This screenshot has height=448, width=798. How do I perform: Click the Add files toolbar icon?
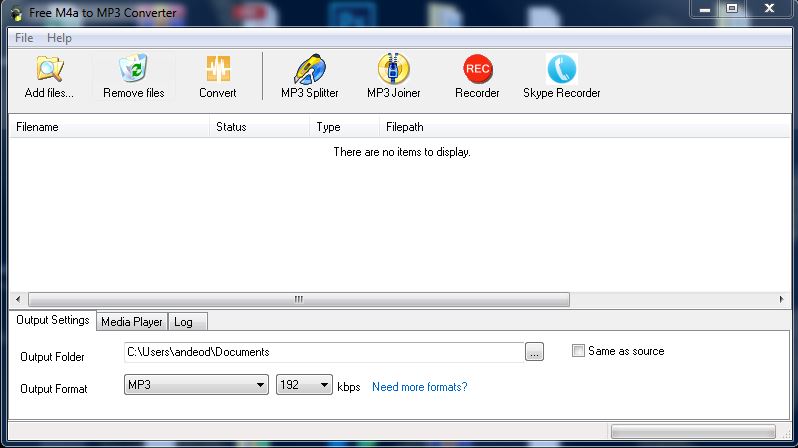pos(49,69)
